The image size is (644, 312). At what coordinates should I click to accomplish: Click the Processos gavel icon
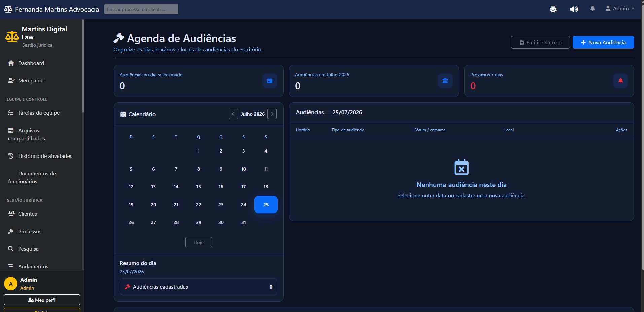coord(11,231)
